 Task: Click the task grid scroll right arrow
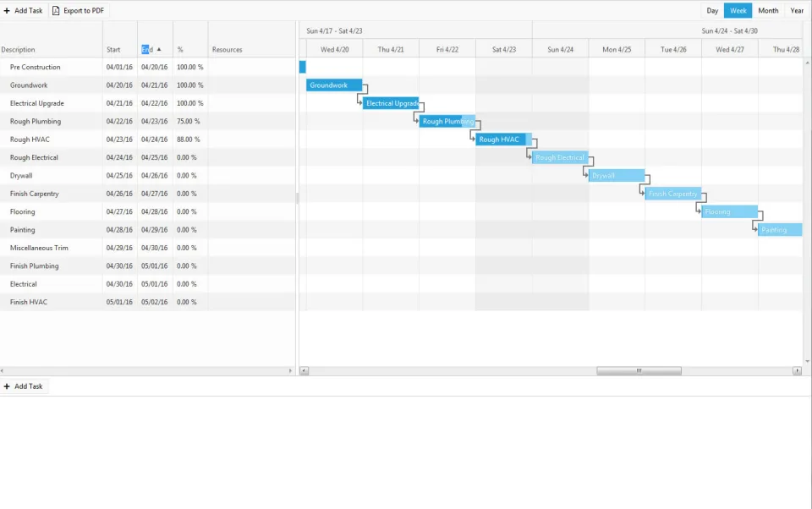point(290,370)
